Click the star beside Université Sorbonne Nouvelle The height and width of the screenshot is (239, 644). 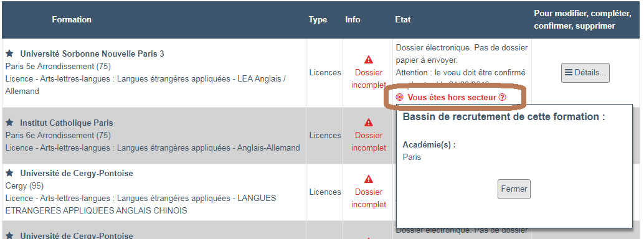(10, 54)
